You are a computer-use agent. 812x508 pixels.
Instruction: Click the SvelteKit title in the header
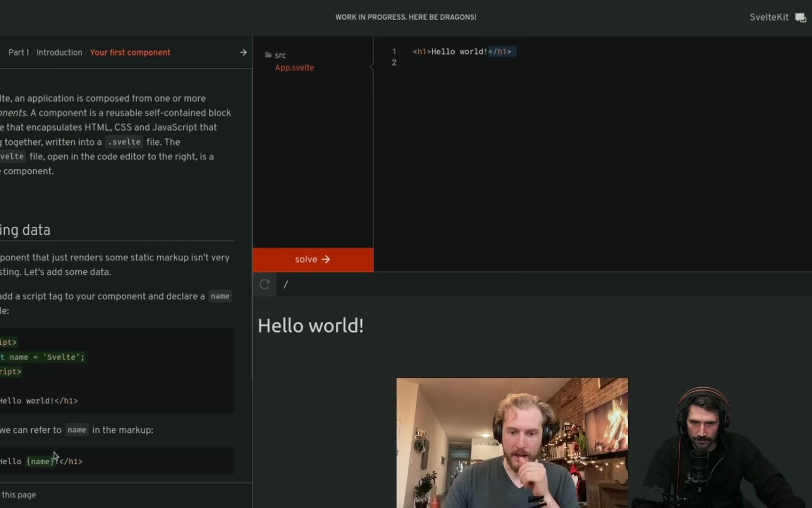tap(769, 17)
